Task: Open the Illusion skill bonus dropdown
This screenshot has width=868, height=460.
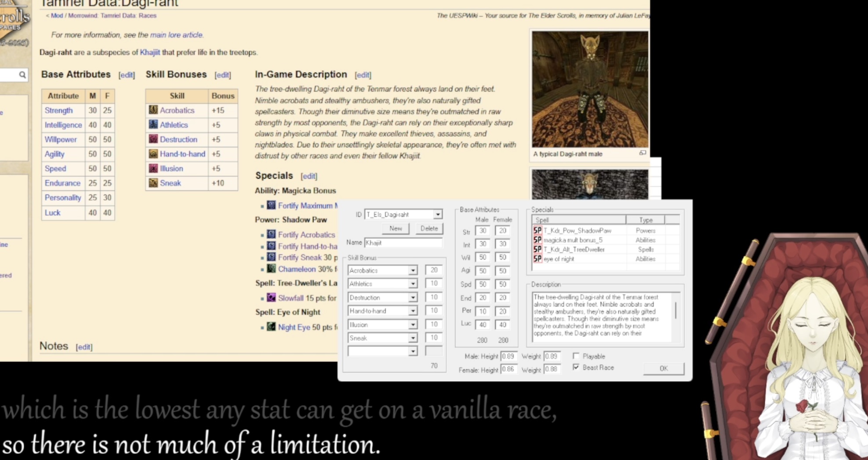Action: point(413,325)
